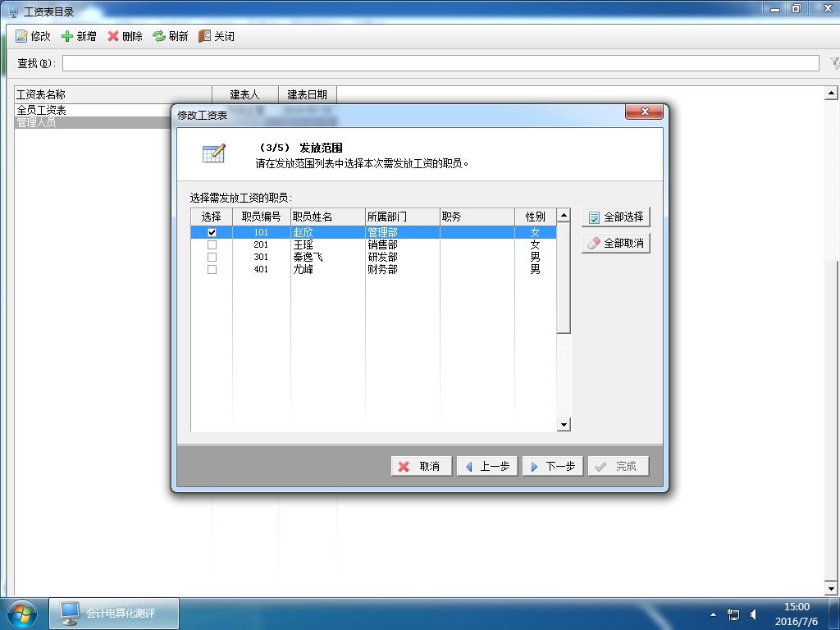
Task: Click the 完成 button
Action: click(x=619, y=466)
